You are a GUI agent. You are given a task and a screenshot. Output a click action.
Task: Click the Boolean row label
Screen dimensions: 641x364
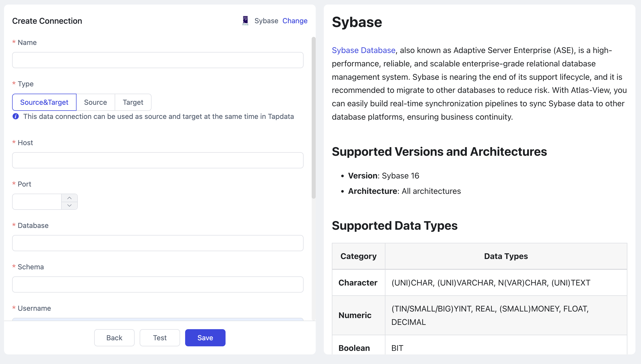coord(354,348)
